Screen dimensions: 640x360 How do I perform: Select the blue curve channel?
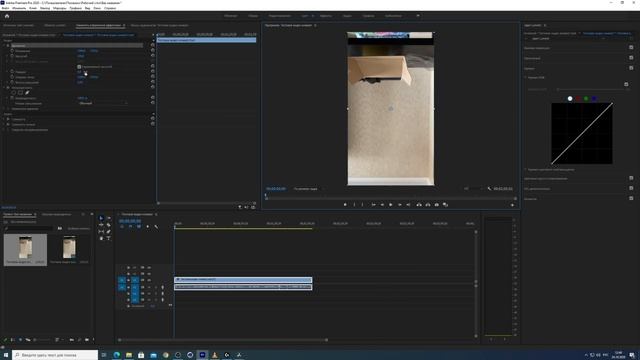pyautogui.click(x=594, y=98)
